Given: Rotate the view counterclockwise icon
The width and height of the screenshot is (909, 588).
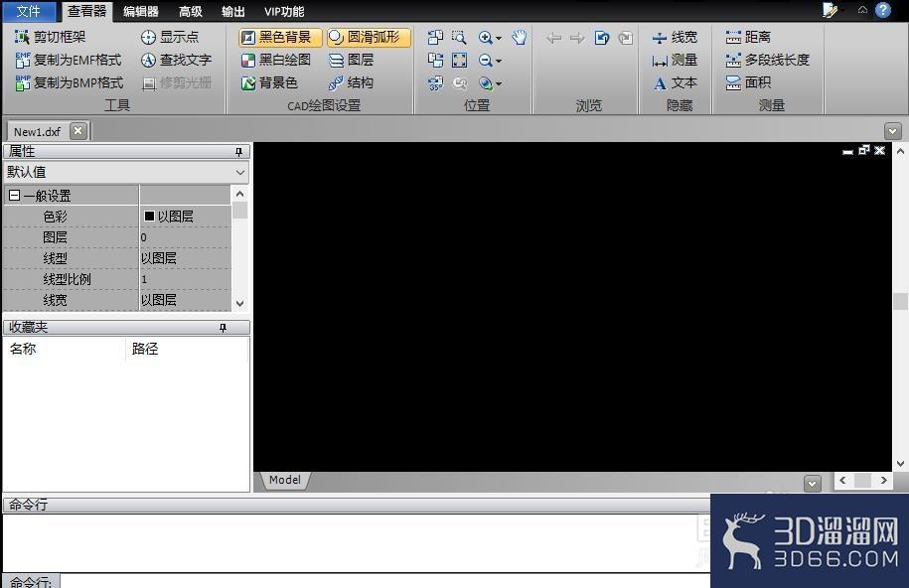Looking at the screenshot, I should [x=435, y=38].
